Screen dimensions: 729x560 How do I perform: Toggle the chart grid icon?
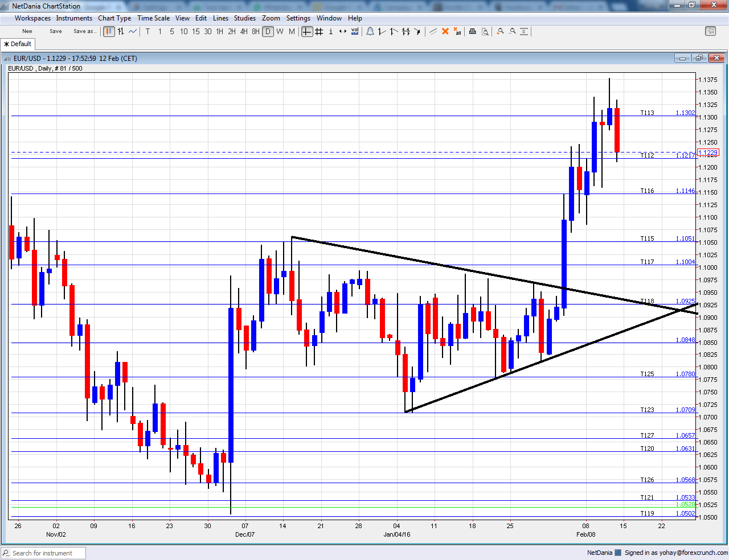pos(319,31)
